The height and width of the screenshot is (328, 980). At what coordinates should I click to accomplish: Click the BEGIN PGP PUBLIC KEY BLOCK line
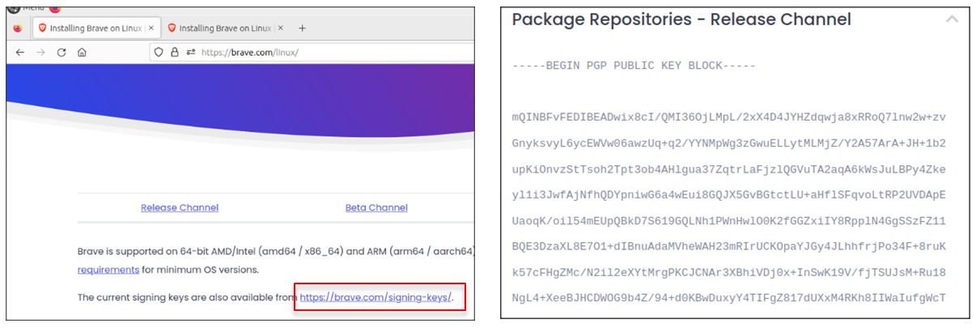click(634, 66)
